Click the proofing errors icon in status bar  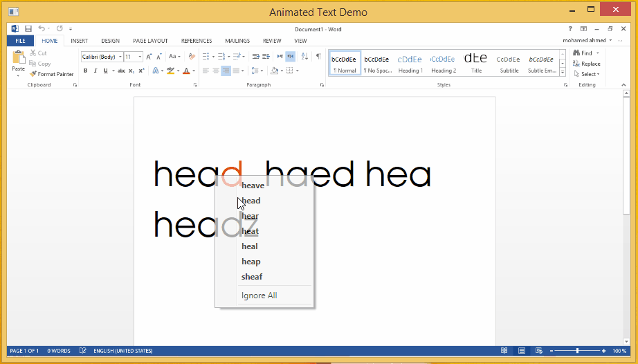[x=82, y=351]
